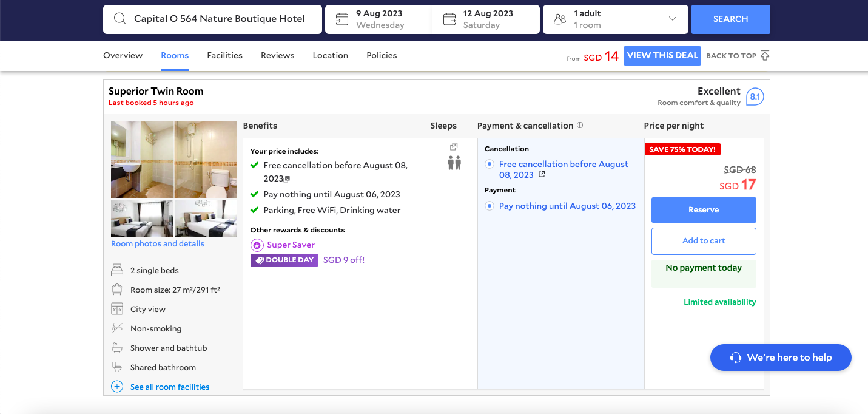Screen dimensions: 868x414
Task: Click the check-out calendar icon
Action: point(449,19)
